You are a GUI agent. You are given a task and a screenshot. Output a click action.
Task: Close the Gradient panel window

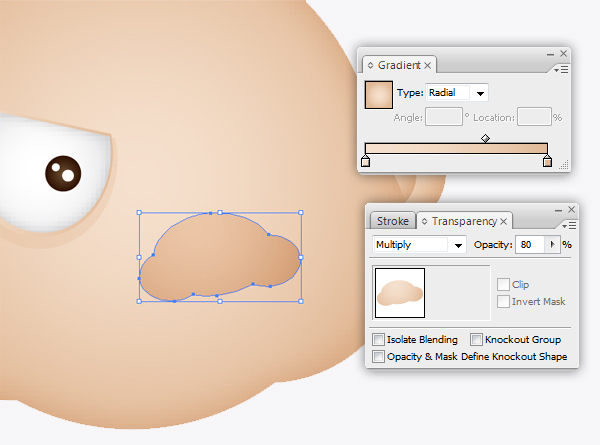click(x=563, y=54)
